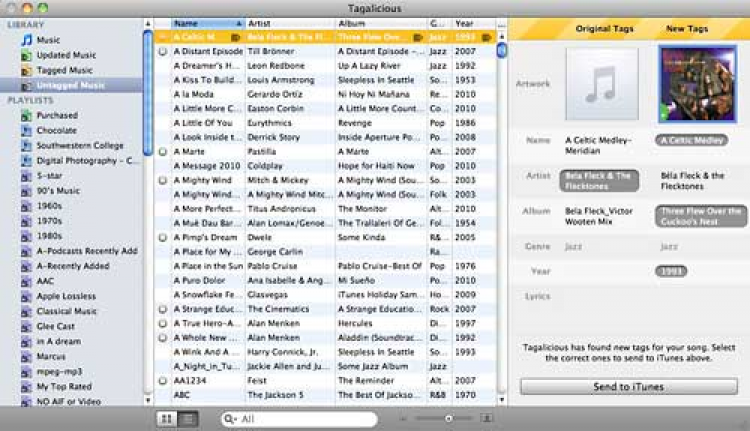Choose the new year tag 1993
The height and width of the screenshot is (431, 750).
[x=671, y=271]
